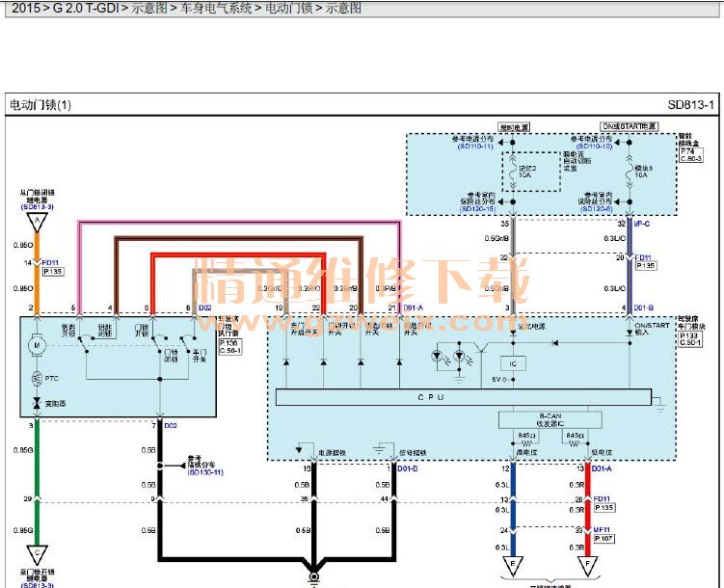The height and width of the screenshot is (588, 724).
Task: Open SD813-3 link below connector C
Action: tap(38, 585)
